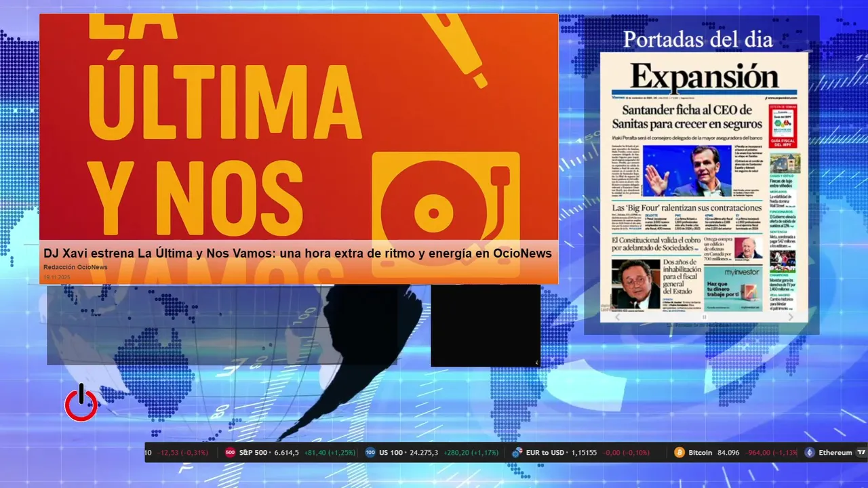Click the Redacción OcioNews author line
Viewport: 868px width, 488px height.
click(75, 267)
